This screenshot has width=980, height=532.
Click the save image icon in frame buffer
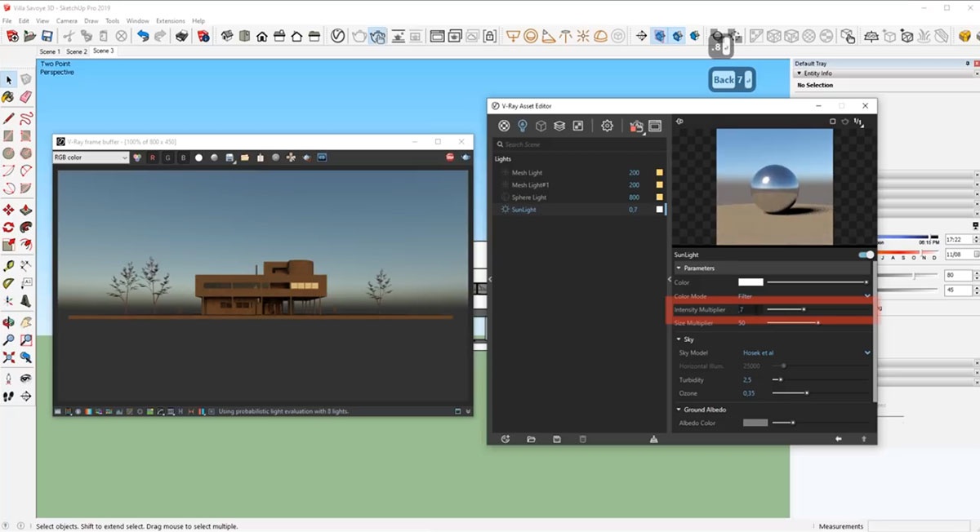pyautogui.click(x=230, y=157)
